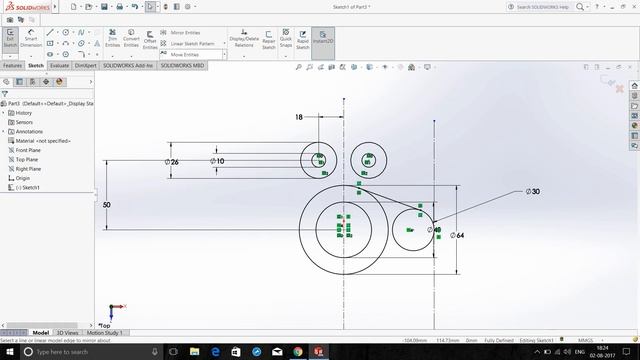This screenshot has width=640, height=360.
Task: Activate the Smart Dimension tool
Action: [x=31, y=39]
